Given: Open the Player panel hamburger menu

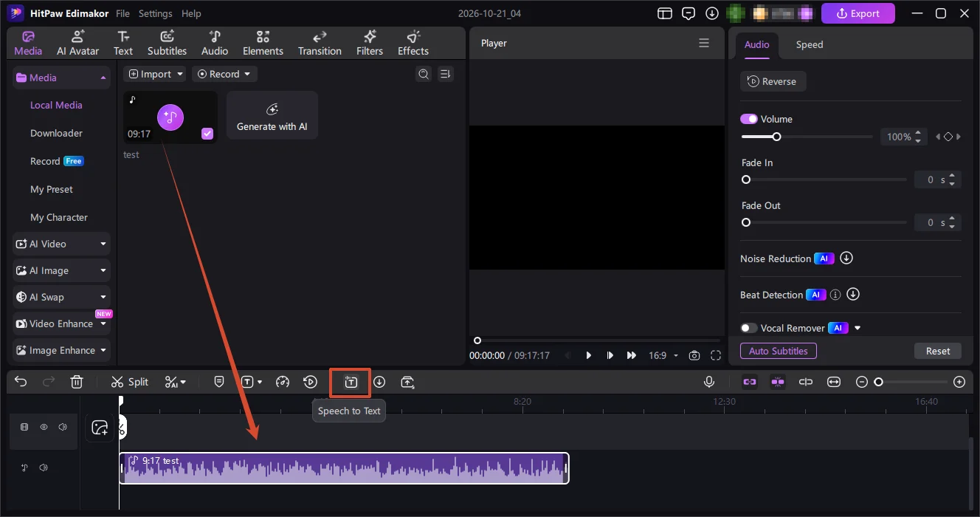Looking at the screenshot, I should (704, 43).
